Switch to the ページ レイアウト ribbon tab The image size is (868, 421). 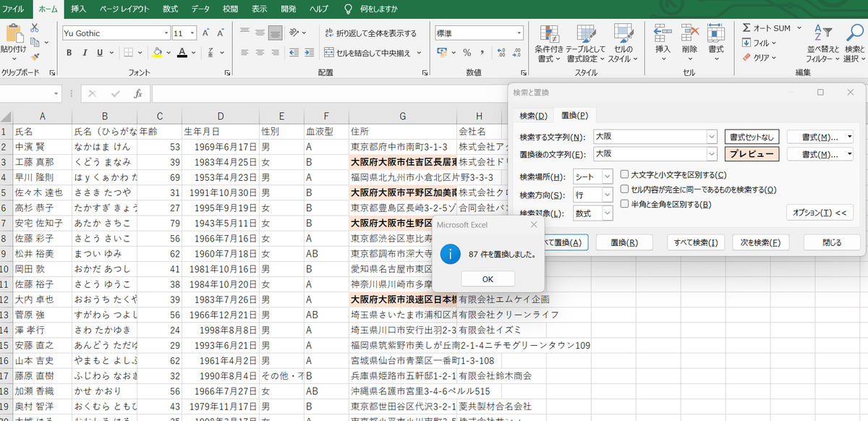[123, 9]
